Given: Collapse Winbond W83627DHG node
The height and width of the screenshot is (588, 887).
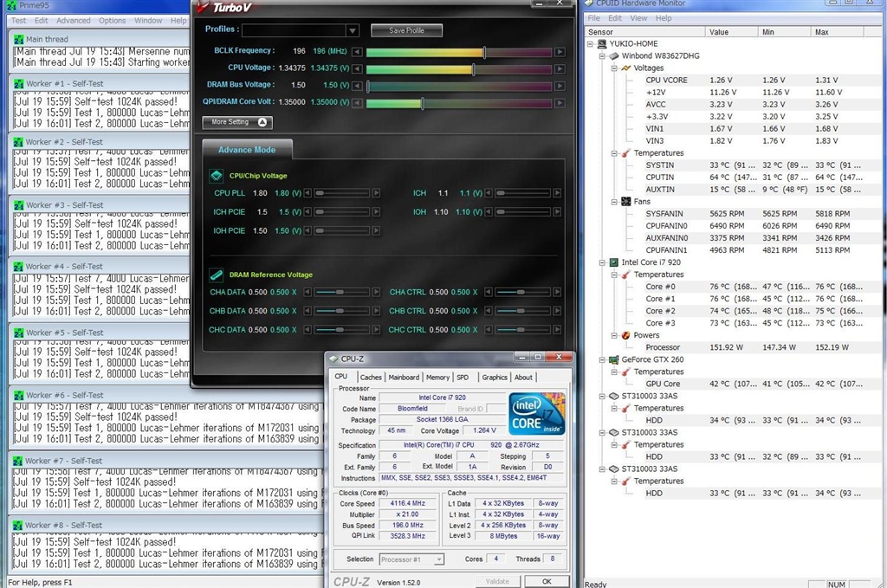Looking at the screenshot, I should pos(603,56).
